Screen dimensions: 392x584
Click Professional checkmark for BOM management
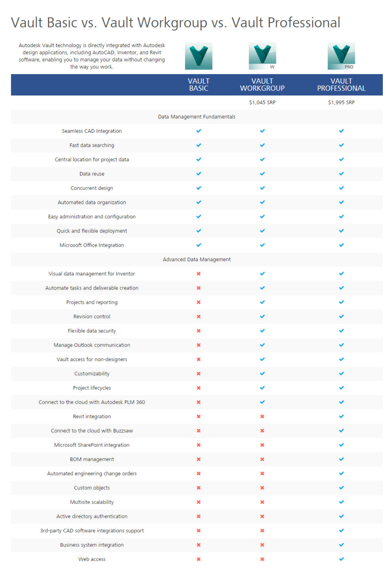[x=341, y=459]
